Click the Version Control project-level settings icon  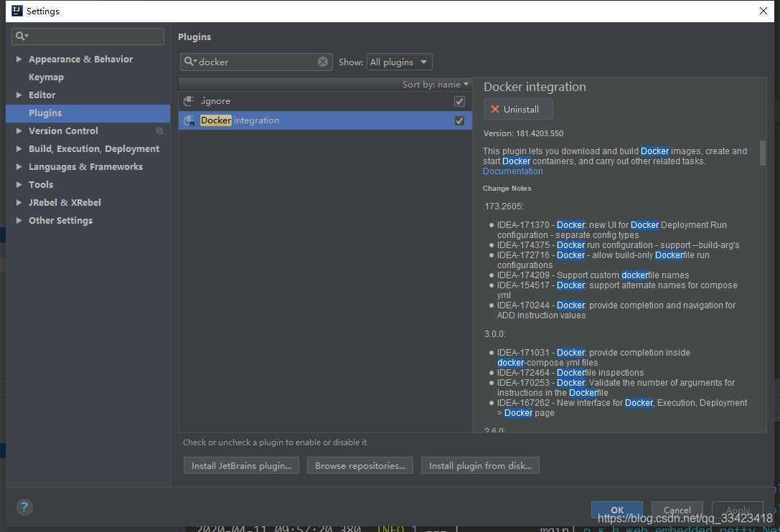tap(159, 131)
